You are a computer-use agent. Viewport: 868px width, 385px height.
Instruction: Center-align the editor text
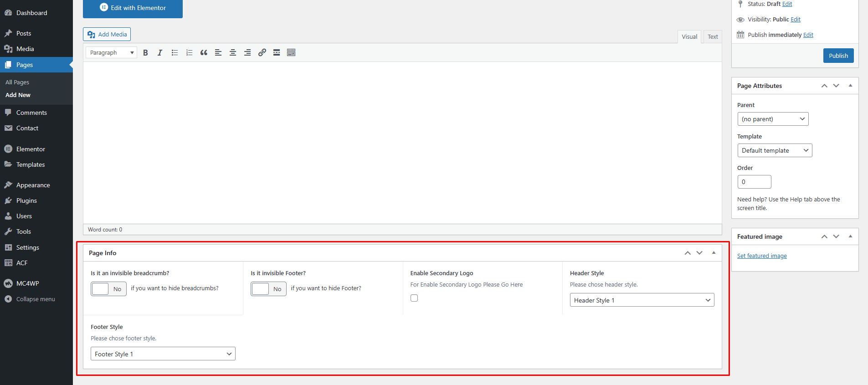coord(233,53)
